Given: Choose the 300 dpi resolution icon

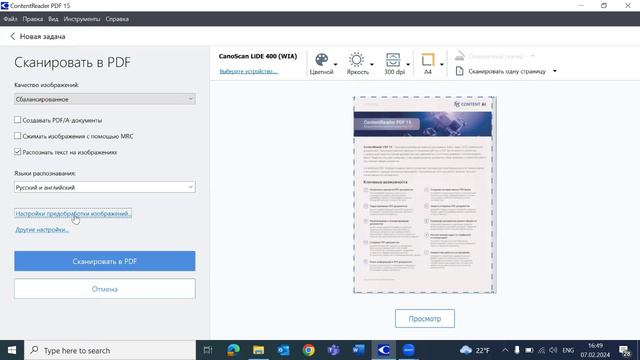Looking at the screenshot, I should 393,60.
